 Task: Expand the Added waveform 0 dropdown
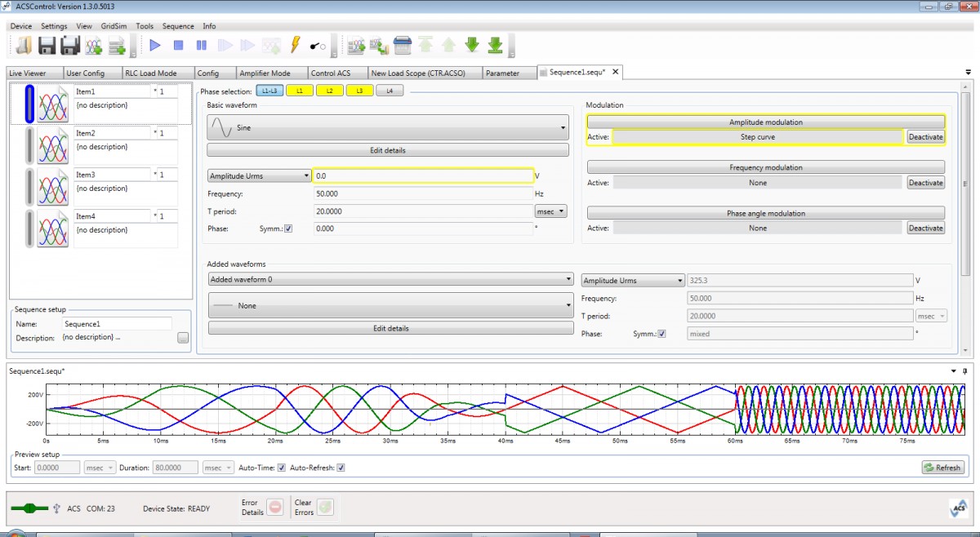click(390, 279)
